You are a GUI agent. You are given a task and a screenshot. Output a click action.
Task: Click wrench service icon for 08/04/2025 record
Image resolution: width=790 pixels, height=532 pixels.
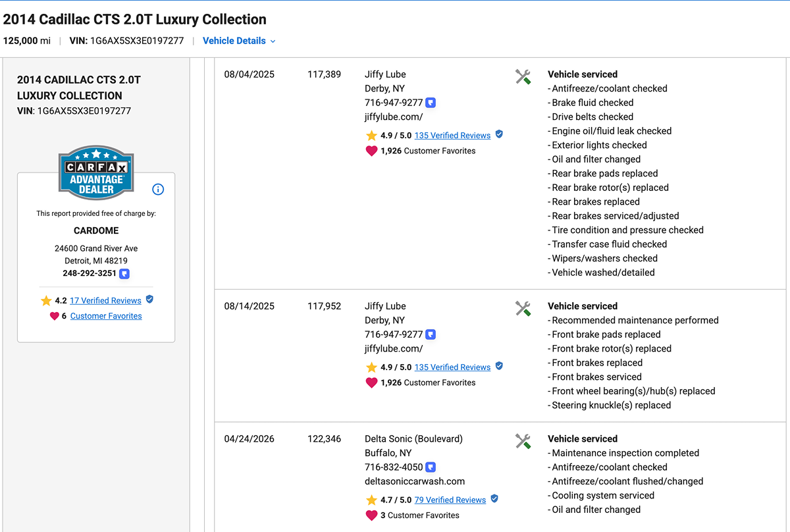tap(523, 76)
